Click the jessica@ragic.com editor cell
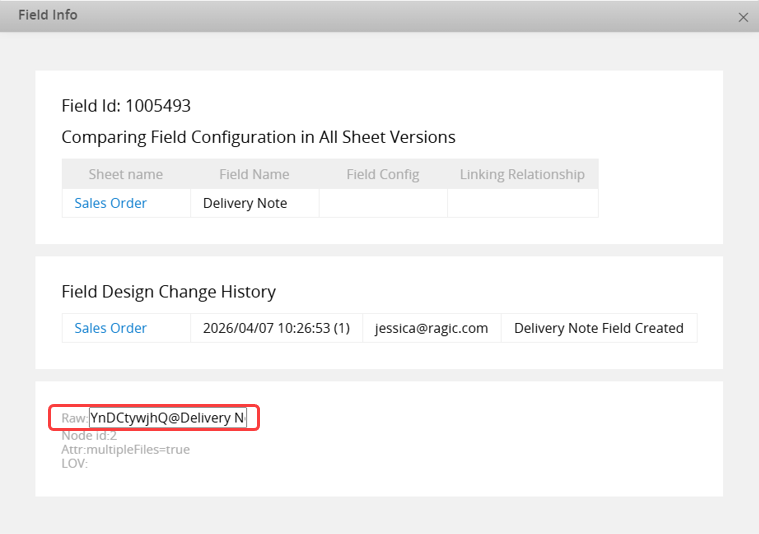759x534 pixels. pyautogui.click(x=431, y=328)
